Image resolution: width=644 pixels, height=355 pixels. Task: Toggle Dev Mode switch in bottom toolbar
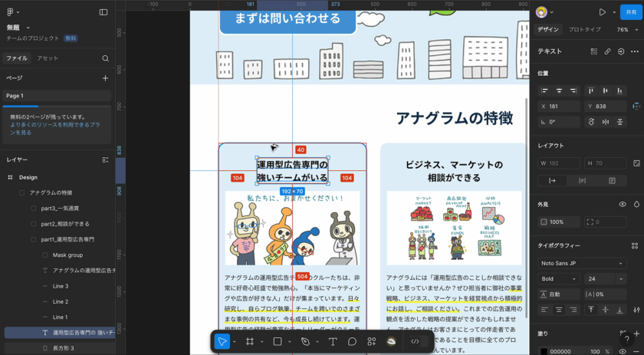(x=415, y=341)
